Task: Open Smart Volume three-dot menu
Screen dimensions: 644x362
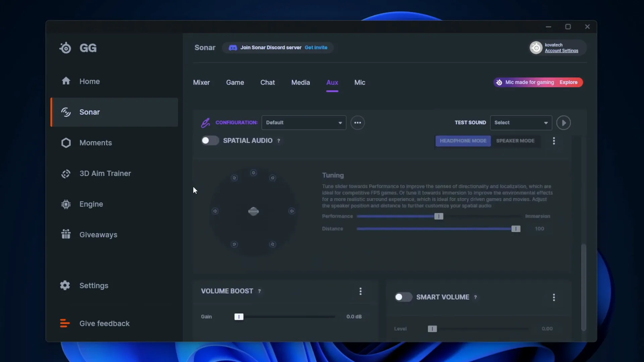Action: (x=554, y=297)
